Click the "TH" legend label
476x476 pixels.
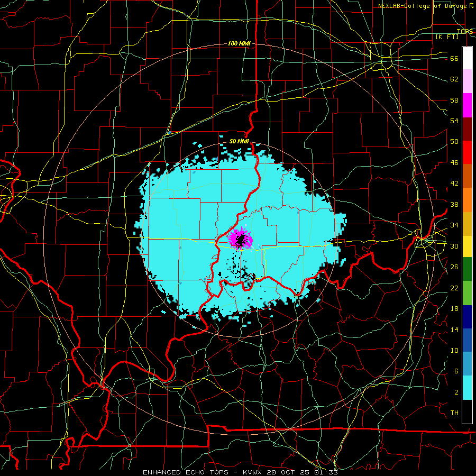click(454, 413)
